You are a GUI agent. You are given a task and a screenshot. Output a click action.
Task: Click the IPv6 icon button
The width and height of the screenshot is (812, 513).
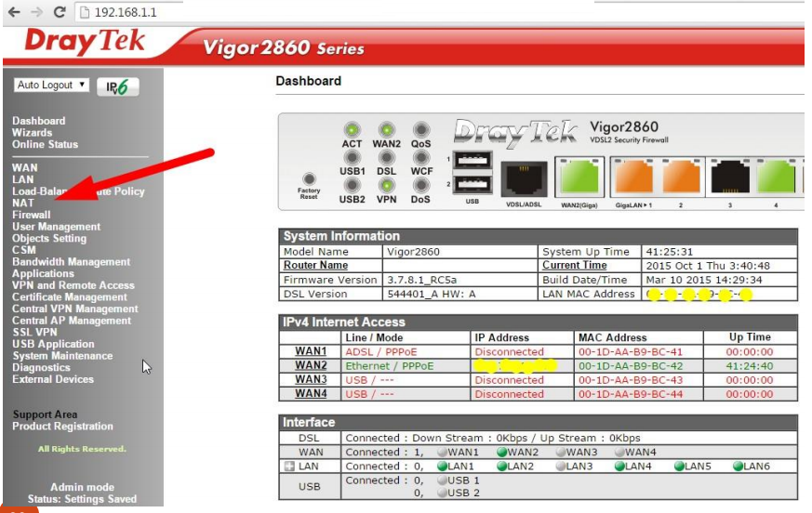[118, 86]
